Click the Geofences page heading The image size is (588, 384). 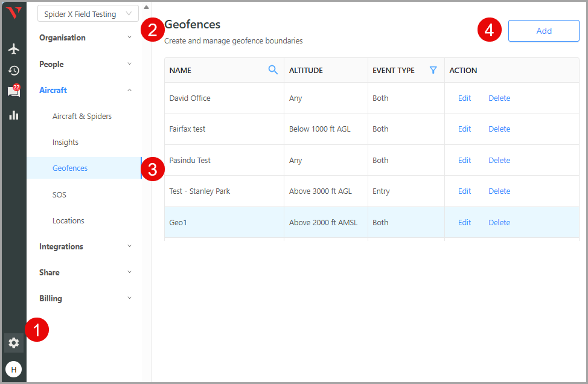193,24
